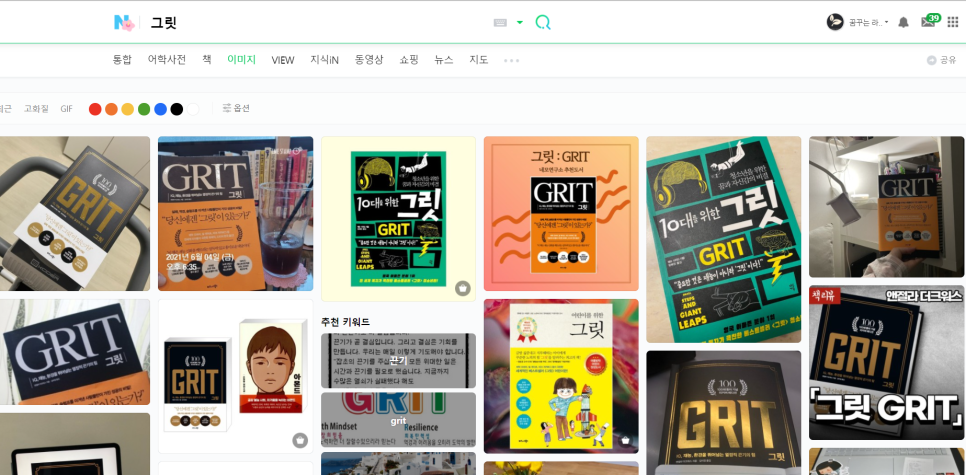Image resolution: width=966 pixels, height=475 pixels.
Task: Open the virtual keyboard input icon
Action: (x=500, y=23)
